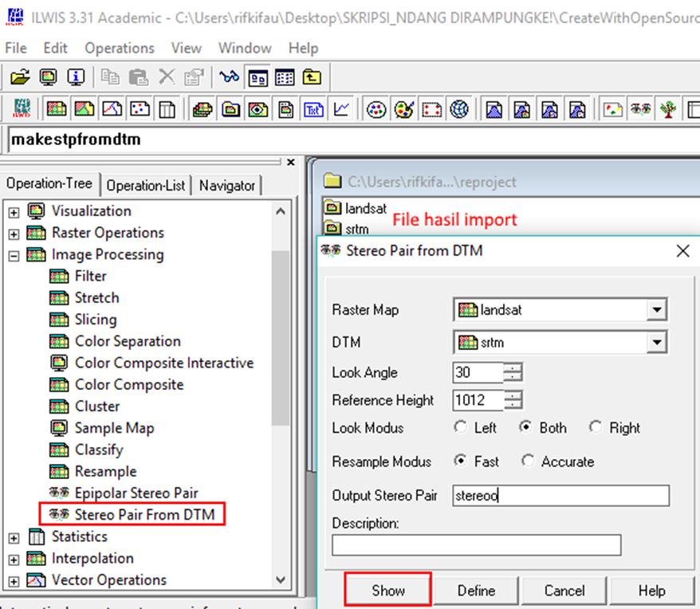Expand the Vector Operations tree node

(14, 581)
